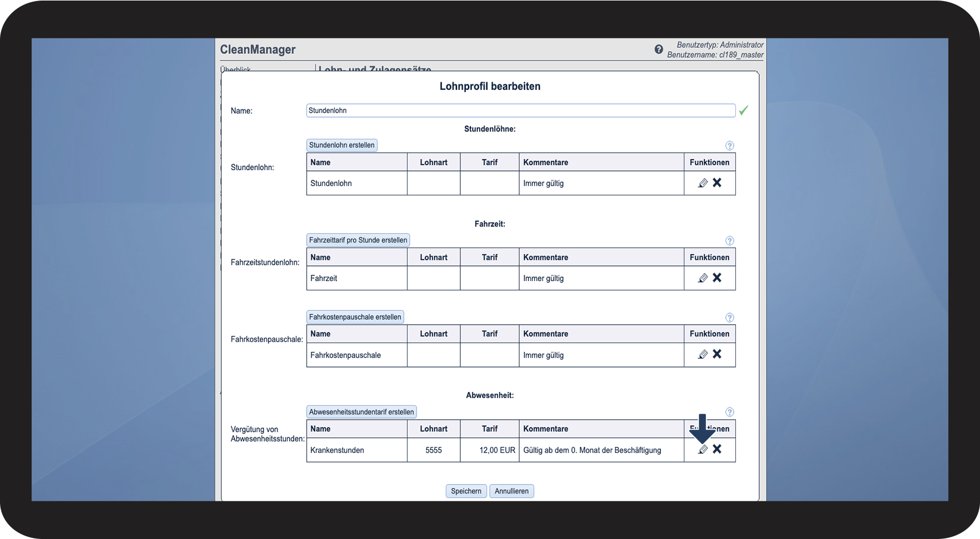Click the Lohnart value 5555
980x539 pixels.
(x=434, y=450)
